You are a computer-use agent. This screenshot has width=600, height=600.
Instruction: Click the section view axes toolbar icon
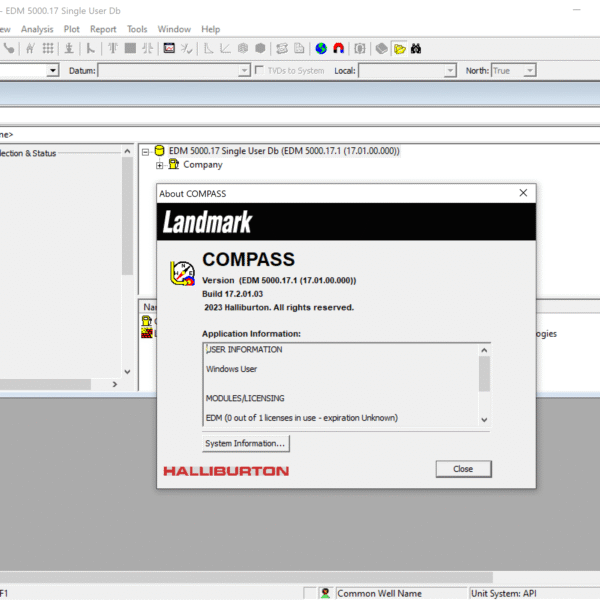(x=208, y=48)
